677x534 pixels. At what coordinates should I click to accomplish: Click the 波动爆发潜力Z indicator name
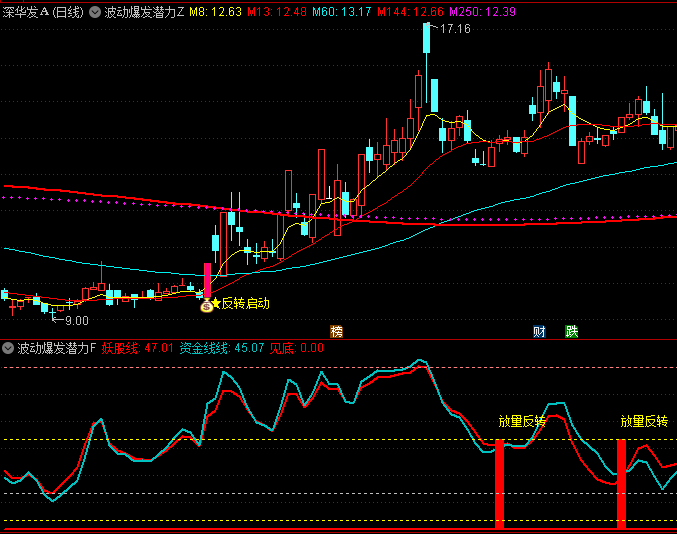coord(144,12)
